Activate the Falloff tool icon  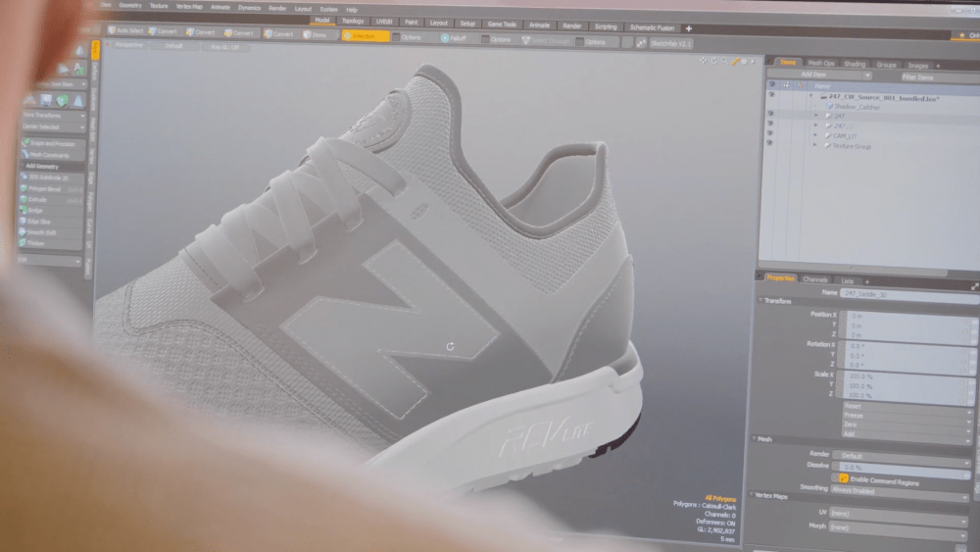tap(444, 38)
